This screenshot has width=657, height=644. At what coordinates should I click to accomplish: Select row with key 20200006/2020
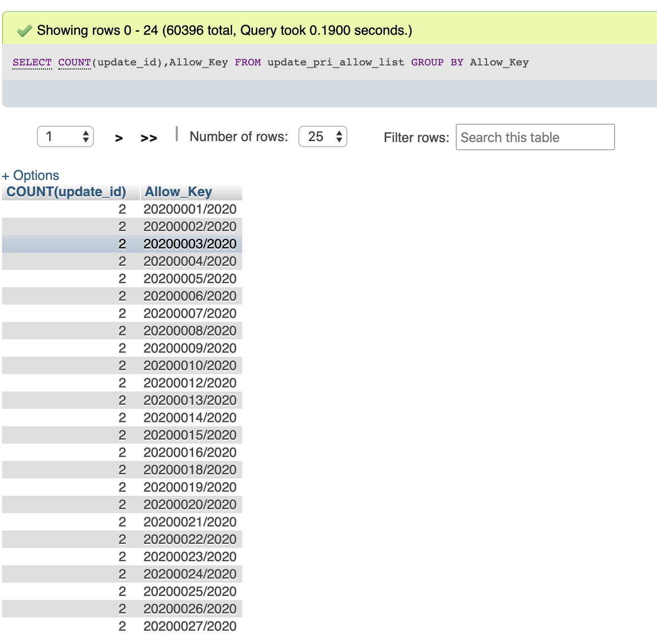point(122,296)
